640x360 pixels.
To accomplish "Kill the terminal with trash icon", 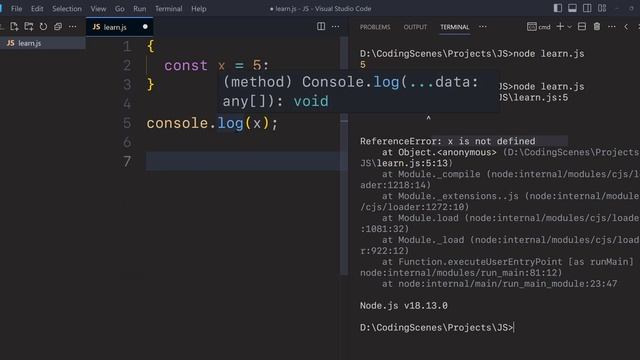I will click(x=597, y=27).
